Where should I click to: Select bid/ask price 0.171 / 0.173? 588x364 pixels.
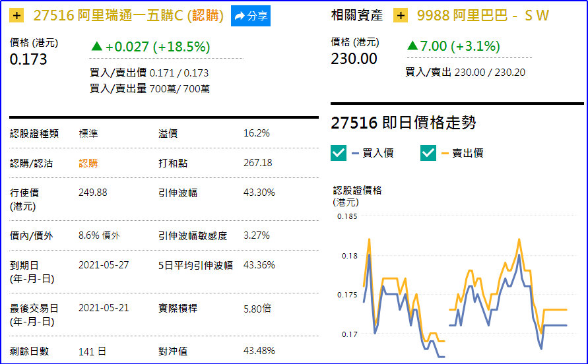(x=179, y=73)
